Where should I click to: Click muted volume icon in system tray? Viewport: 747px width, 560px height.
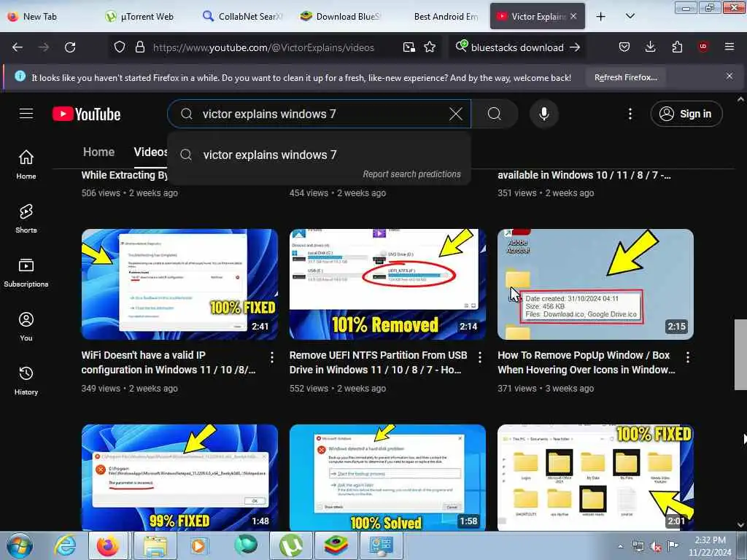point(656,547)
